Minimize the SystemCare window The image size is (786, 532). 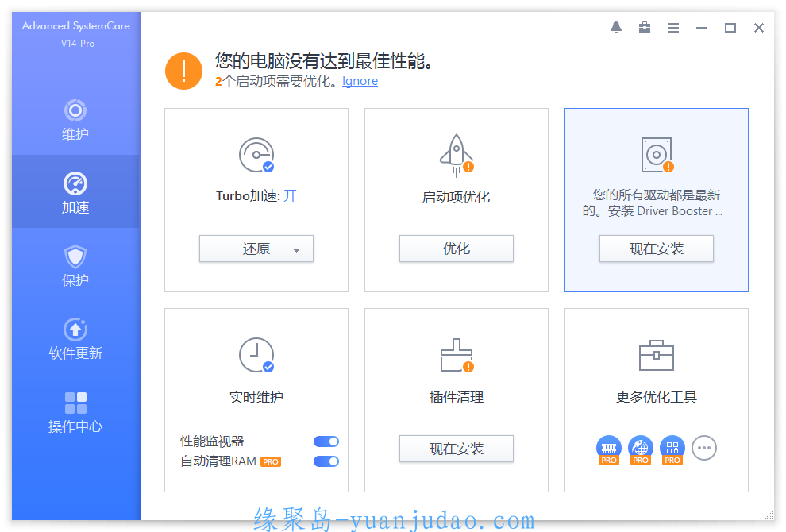(702, 28)
